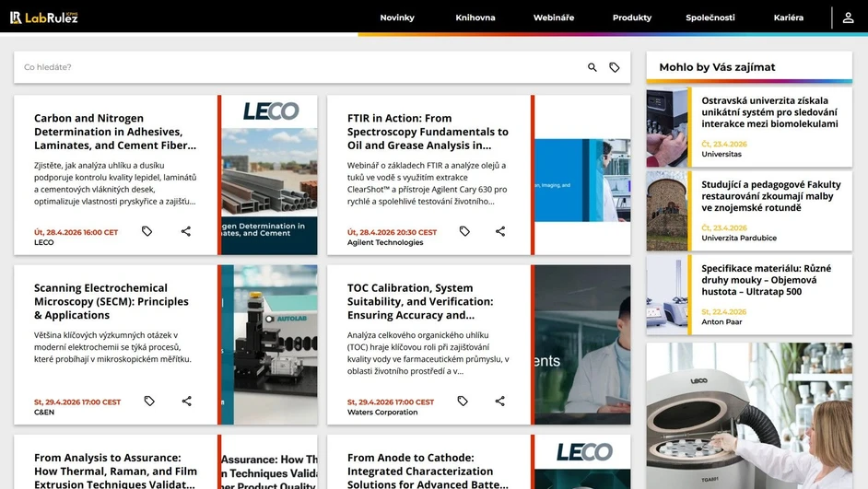The image size is (868, 489).
Task: Open the Produkty navigation item
Action: [631, 17]
